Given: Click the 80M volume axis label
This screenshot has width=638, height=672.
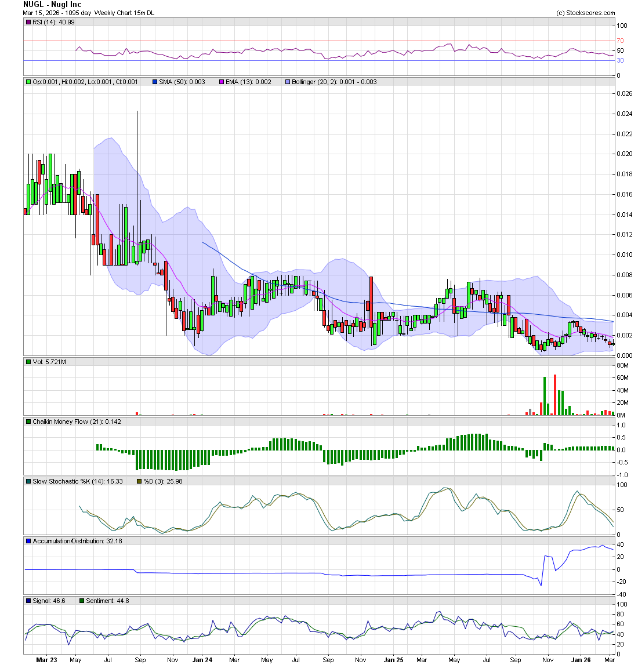Looking at the screenshot, I should click(x=622, y=366).
